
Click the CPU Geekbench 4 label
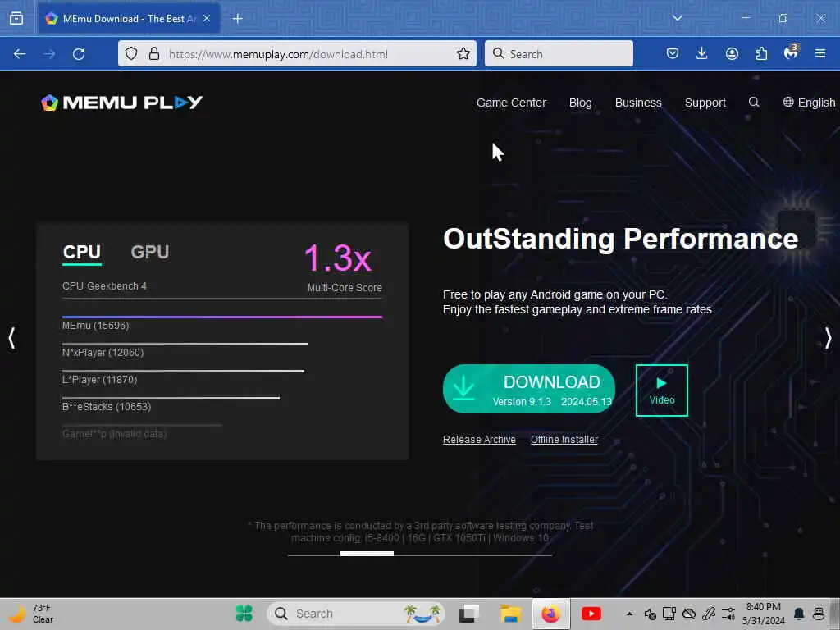(104, 286)
